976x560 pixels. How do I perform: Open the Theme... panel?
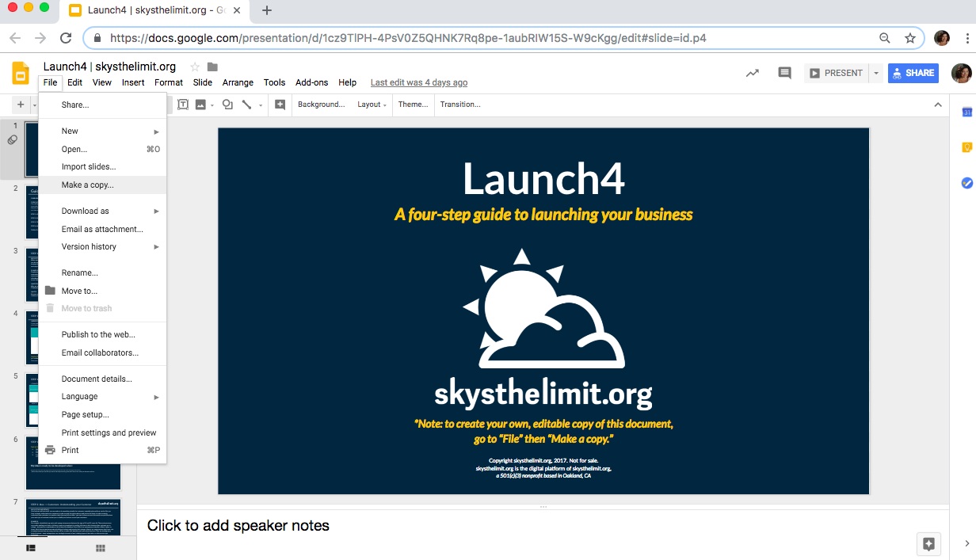413,105
